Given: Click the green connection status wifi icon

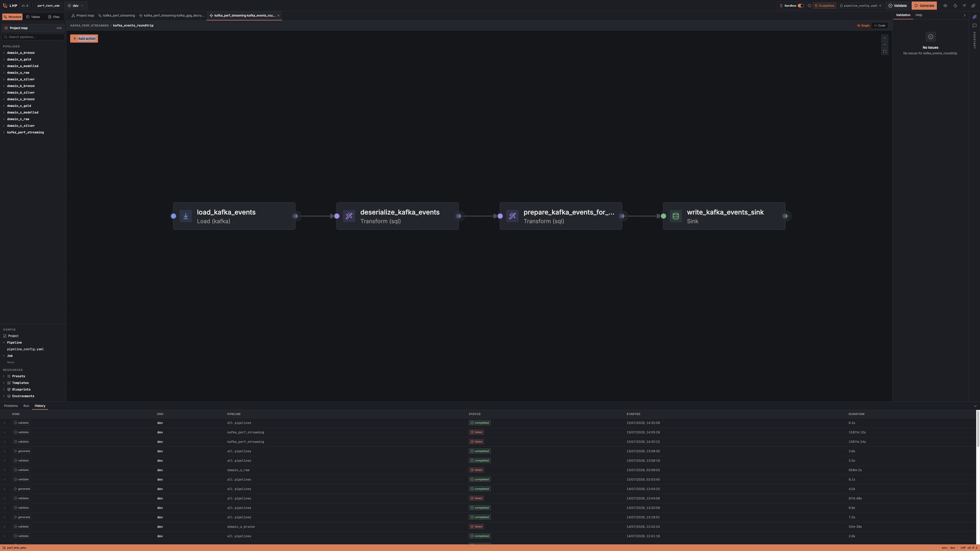Looking at the screenshot, I should (x=964, y=6).
